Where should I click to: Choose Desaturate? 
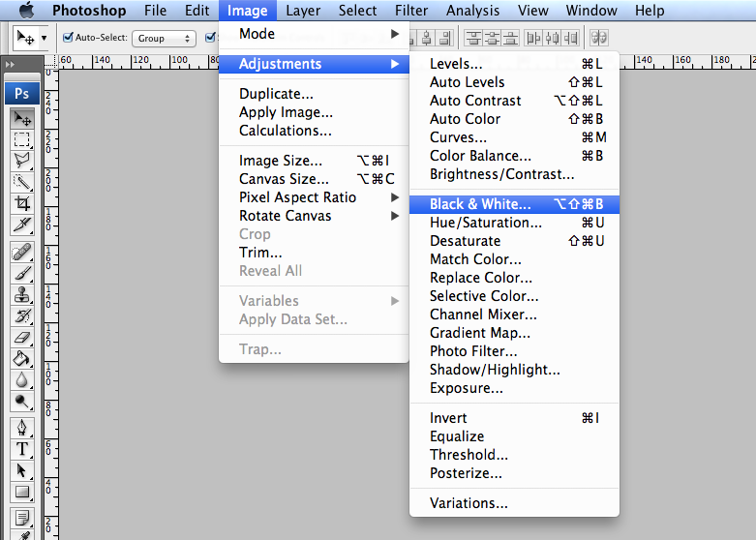(x=514, y=241)
